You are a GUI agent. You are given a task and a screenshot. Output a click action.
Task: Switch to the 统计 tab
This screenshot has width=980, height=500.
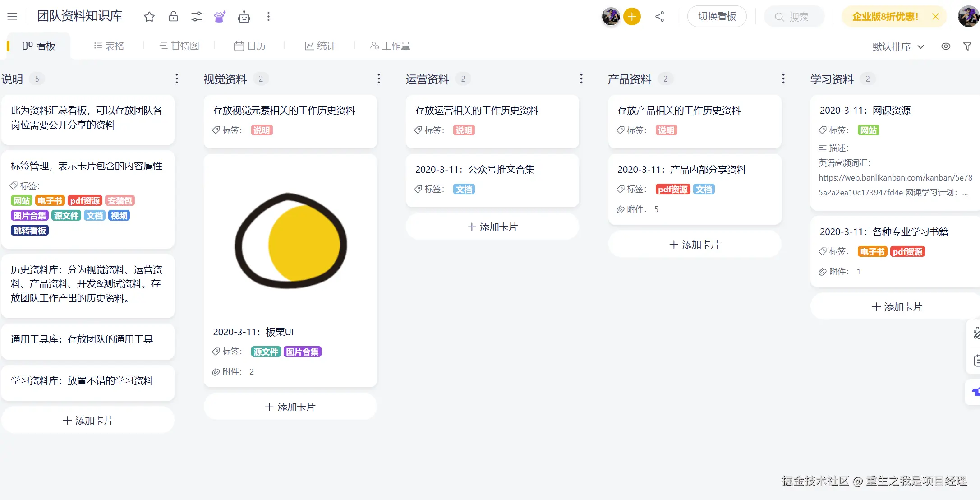tap(320, 46)
